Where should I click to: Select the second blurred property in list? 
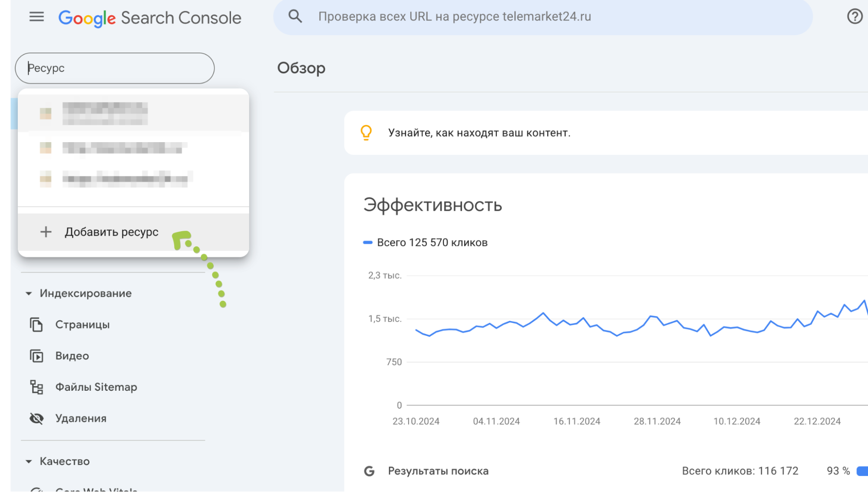133,148
